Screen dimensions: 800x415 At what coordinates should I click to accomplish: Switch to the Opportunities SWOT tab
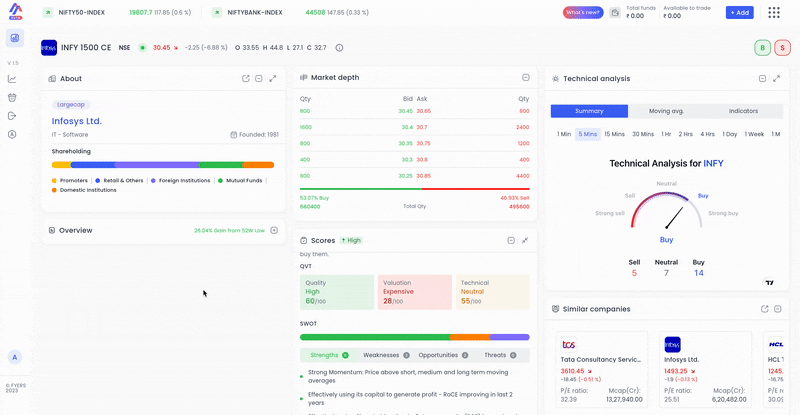coord(443,355)
